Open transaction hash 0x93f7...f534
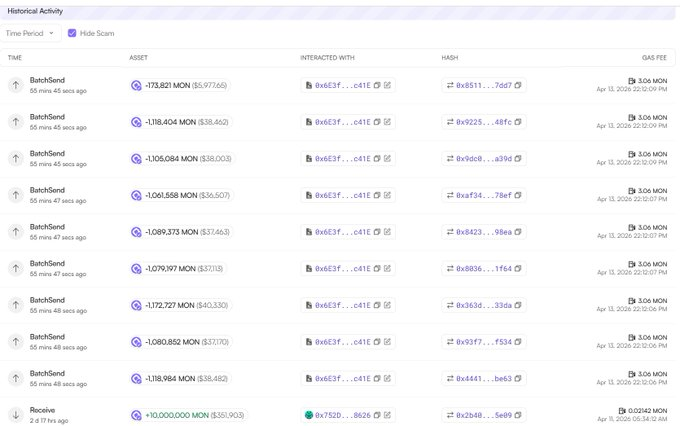Viewport: 680px width, 426px height. (484, 342)
